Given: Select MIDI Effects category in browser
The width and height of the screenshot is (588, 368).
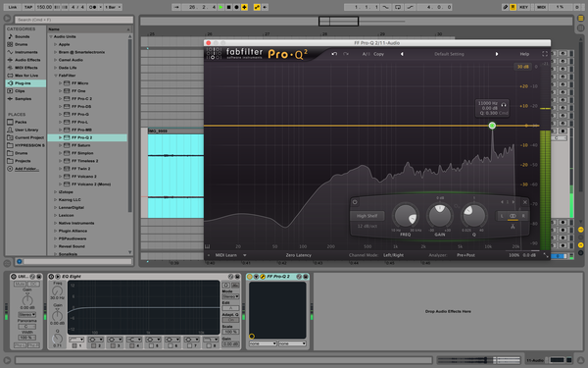Looking at the screenshot, I should point(26,68).
